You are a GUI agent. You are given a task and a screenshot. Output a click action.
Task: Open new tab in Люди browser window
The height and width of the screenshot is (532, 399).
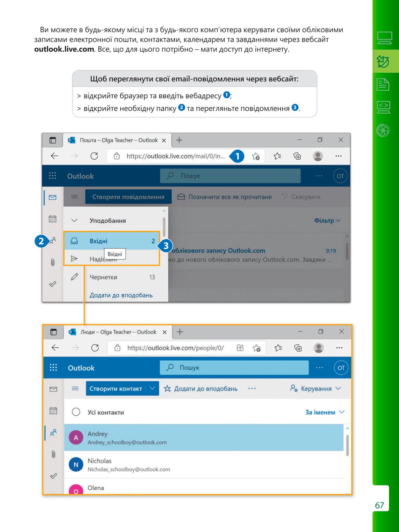180,332
